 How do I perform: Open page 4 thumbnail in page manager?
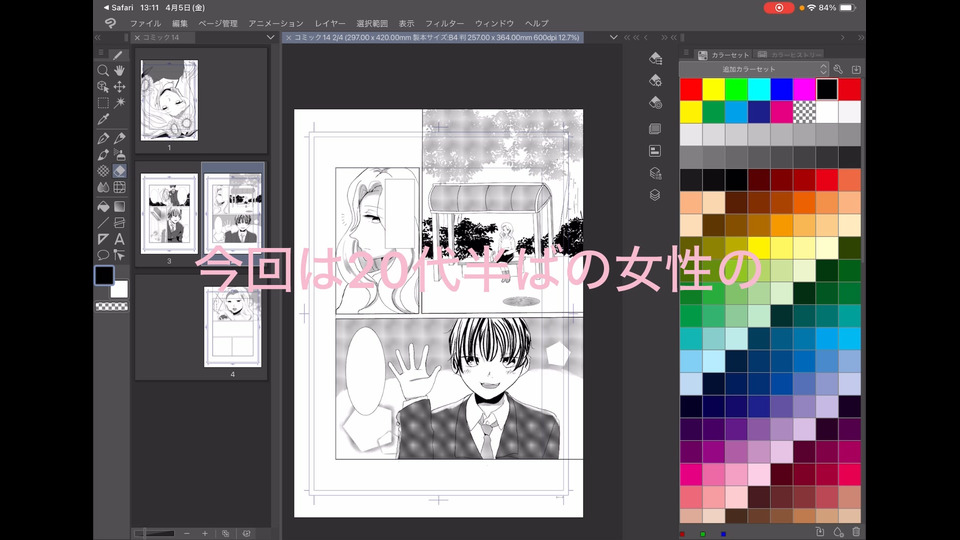click(233, 326)
